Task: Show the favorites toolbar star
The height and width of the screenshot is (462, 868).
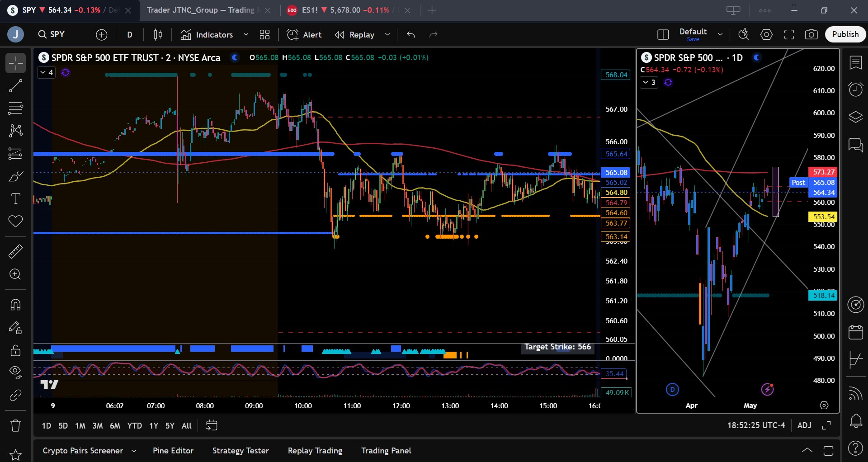Action: tap(15, 455)
